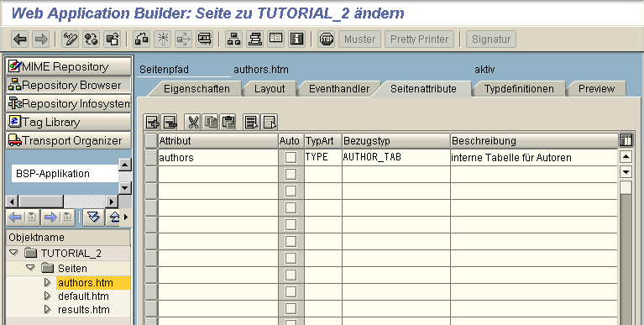Open the Typdefinitionen tab
The width and height of the screenshot is (644, 325).
pyautogui.click(x=519, y=89)
